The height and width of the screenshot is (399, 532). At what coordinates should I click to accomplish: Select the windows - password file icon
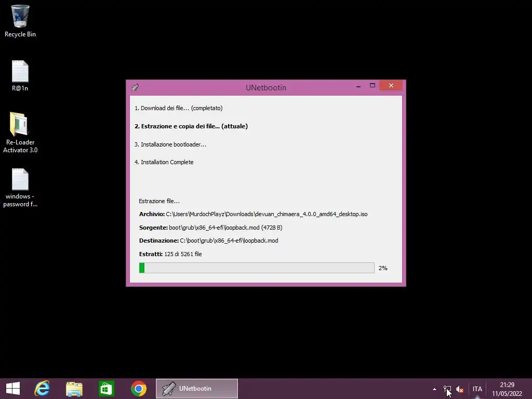click(20, 188)
